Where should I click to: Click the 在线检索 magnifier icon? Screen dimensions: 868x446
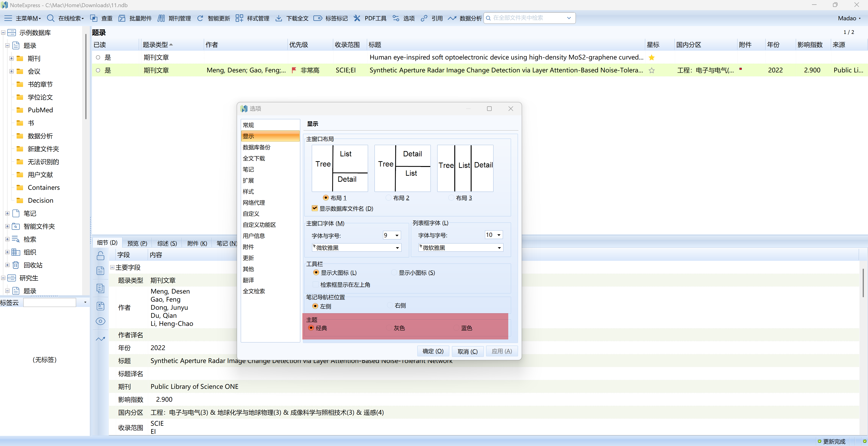[51, 18]
